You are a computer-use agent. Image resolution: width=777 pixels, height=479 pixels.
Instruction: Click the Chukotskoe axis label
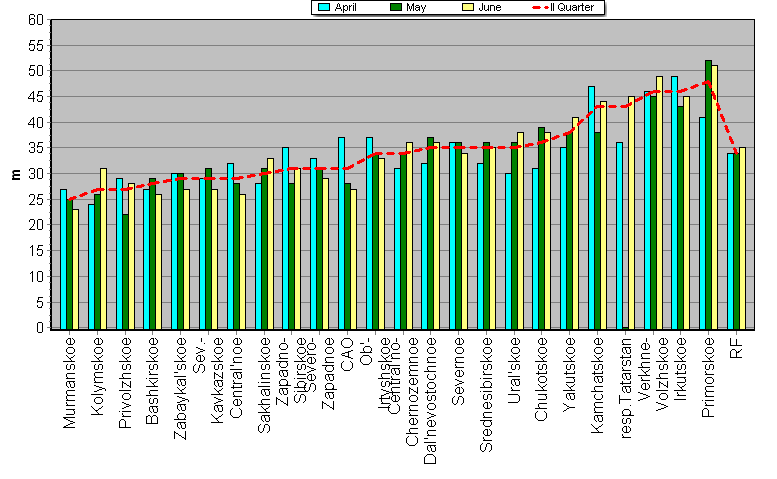click(x=542, y=379)
